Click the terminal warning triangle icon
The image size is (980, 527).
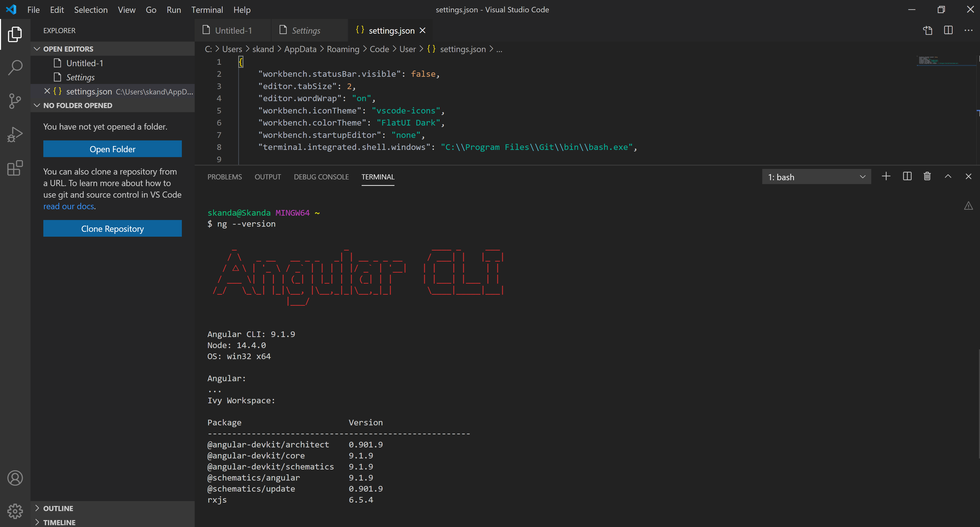pos(968,206)
